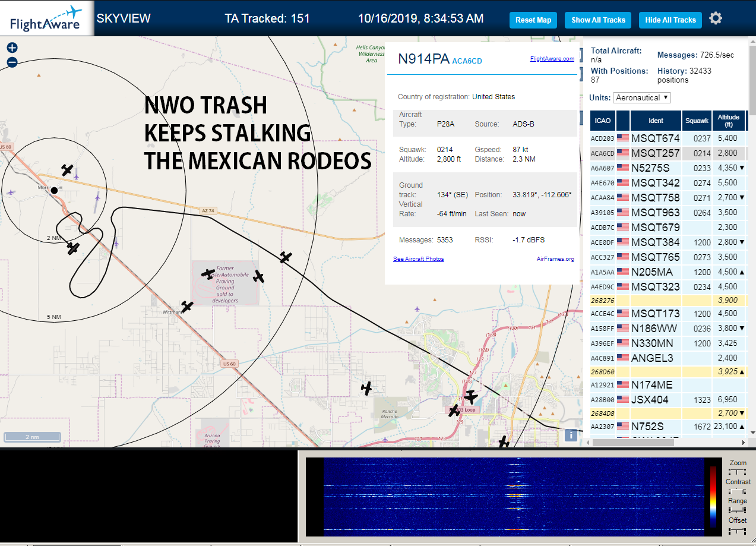Click the ACA6CD hex code link
The height and width of the screenshot is (546, 756).
(467, 61)
